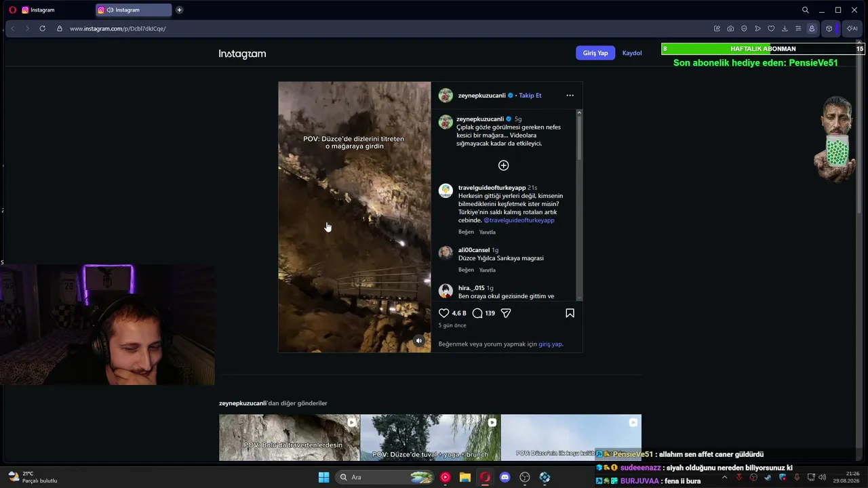The width and height of the screenshot is (868, 488).
Task: Take a snapshot with the camera icon
Action: (730, 28)
